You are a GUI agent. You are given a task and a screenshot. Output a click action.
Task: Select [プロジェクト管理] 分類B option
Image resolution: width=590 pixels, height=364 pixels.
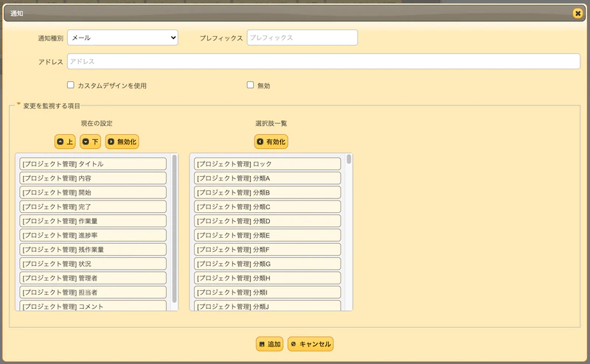point(268,192)
